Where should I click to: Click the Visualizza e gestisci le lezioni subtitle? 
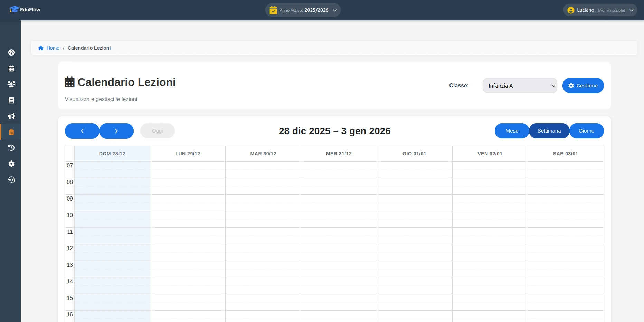pos(101,99)
